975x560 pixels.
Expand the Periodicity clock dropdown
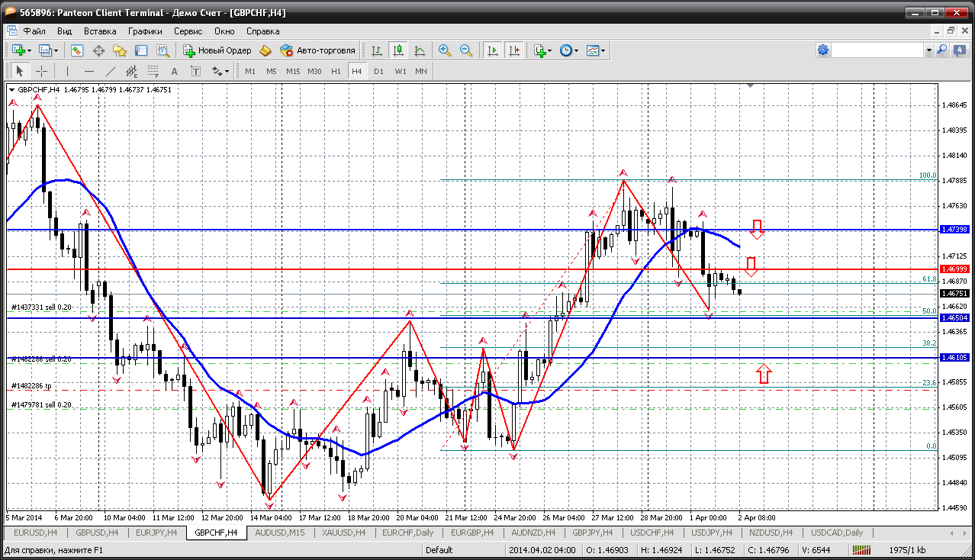point(575,50)
